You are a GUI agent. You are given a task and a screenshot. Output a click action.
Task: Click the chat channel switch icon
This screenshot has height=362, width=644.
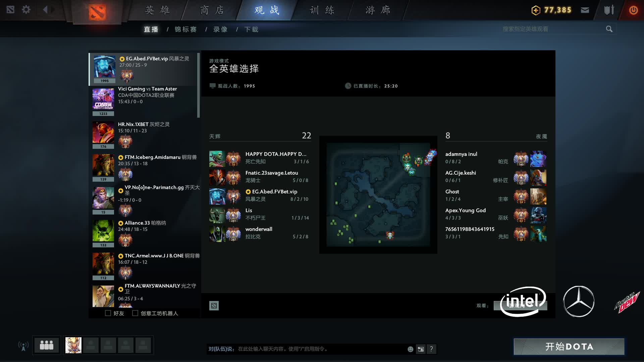pyautogui.click(x=421, y=349)
